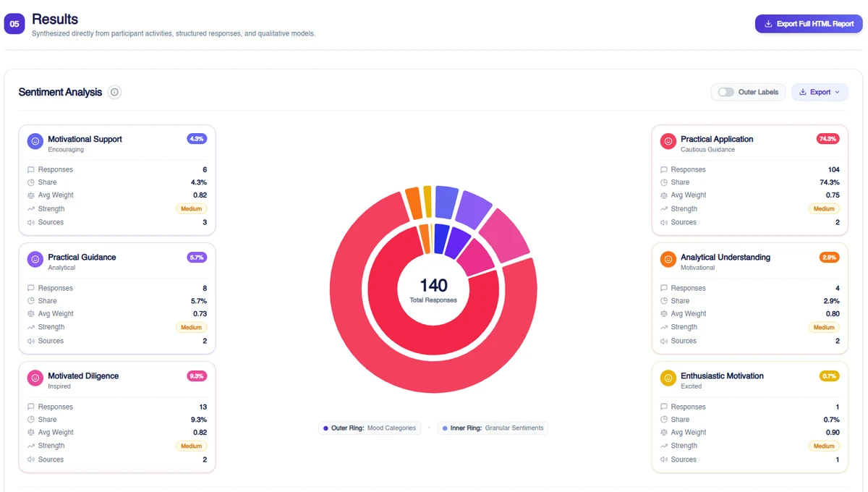
Task: Click the 9.3% badge on Motivated Diligence
Action: coord(197,376)
